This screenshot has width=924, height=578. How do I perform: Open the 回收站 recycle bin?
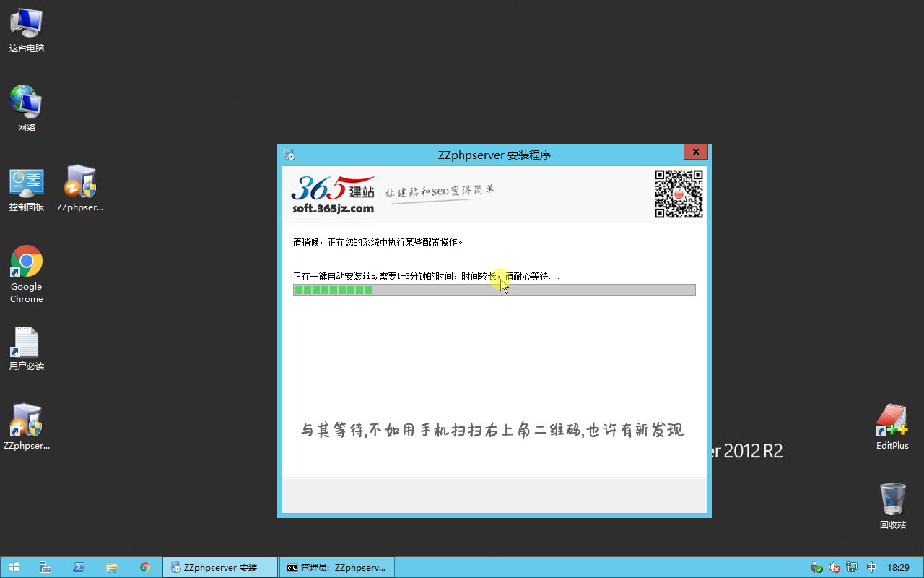(892, 506)
